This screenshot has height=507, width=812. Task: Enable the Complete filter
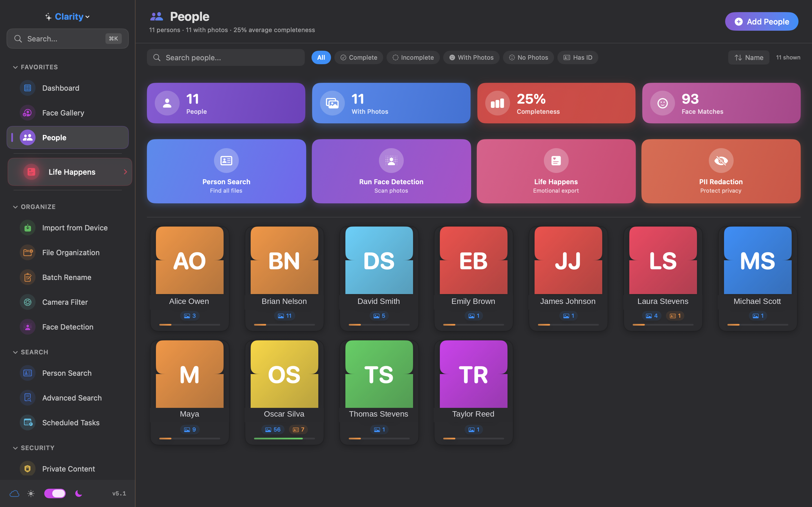click(x=359, y=57)
